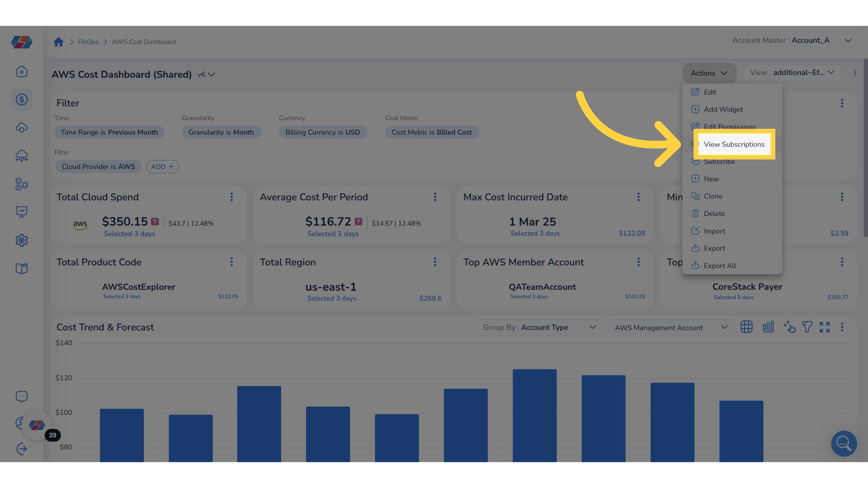This screenshot has width=868, height=488.
Task: Click the CoreStack Payer text
Action: [x=747, y=287]
